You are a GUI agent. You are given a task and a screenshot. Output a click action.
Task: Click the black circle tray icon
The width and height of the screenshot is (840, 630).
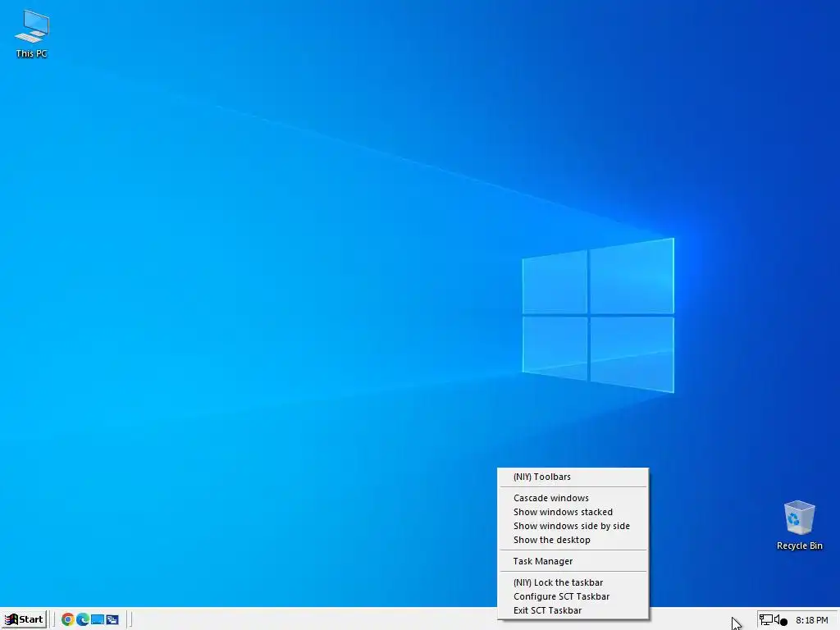click(x=783, y=622)
